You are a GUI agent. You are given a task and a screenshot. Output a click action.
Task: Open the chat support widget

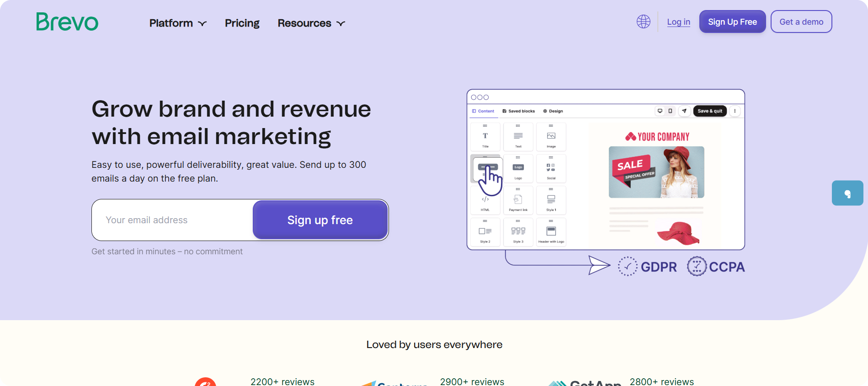coord(847,193)
